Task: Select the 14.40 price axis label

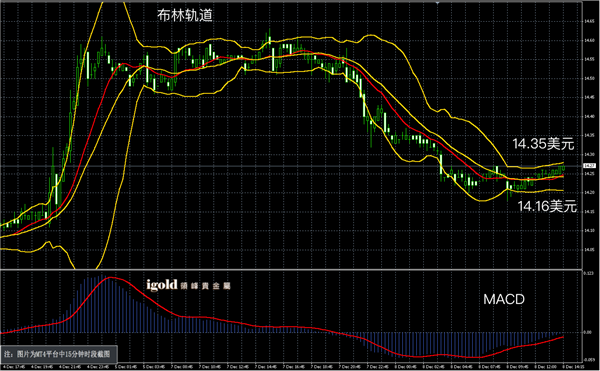Action: click(589, 116)
